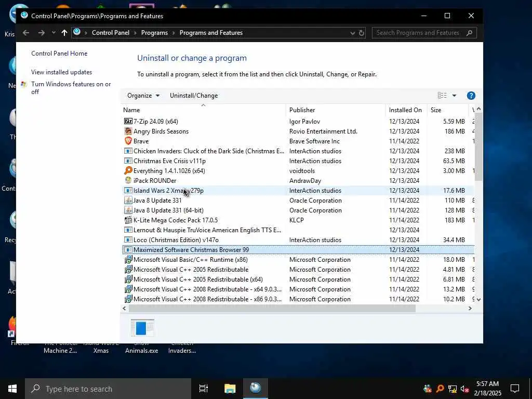Open Task View on the taskbar
This screenshot has height=399, width=532.
[x=203, y=389]
